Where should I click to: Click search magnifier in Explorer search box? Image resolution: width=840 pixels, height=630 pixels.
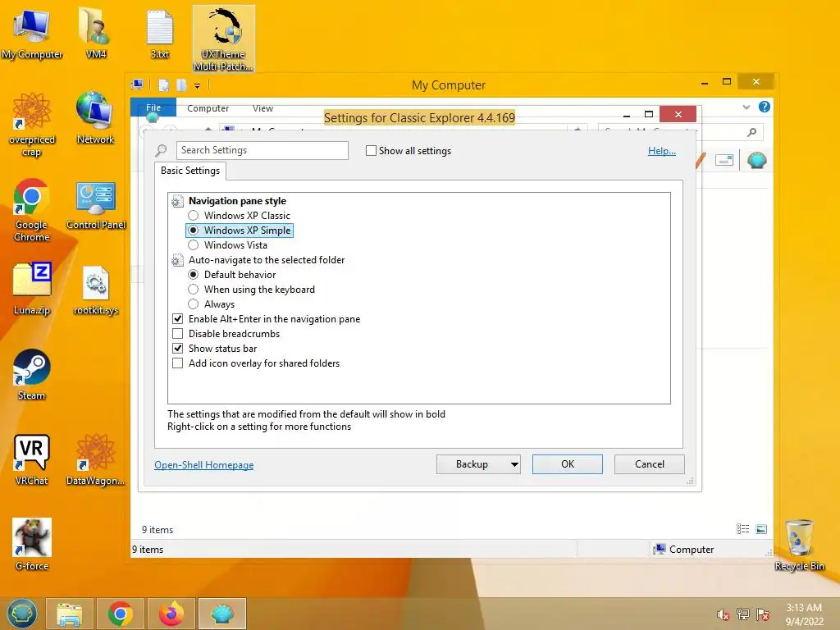click(752, 132)
